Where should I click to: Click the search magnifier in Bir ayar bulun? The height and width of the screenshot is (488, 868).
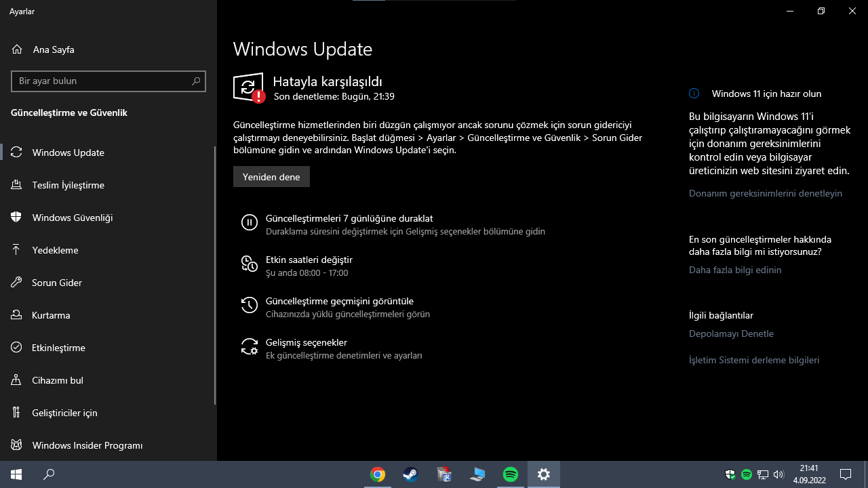[x=196, y=81]
